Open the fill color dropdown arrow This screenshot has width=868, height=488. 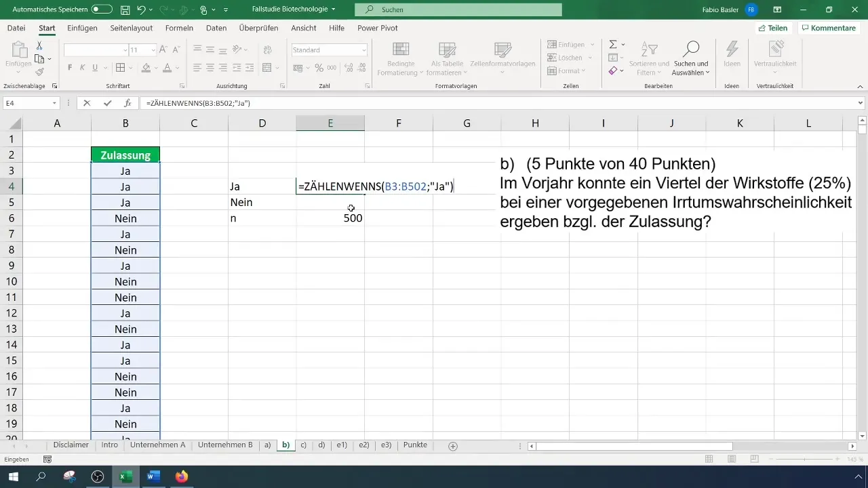(155, 68)
